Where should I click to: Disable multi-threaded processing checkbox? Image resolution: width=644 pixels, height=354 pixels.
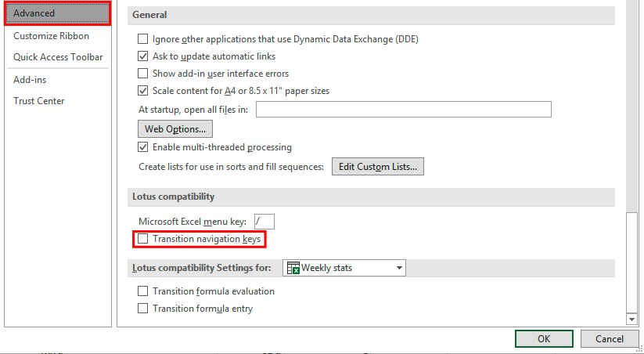coord(142,147)
